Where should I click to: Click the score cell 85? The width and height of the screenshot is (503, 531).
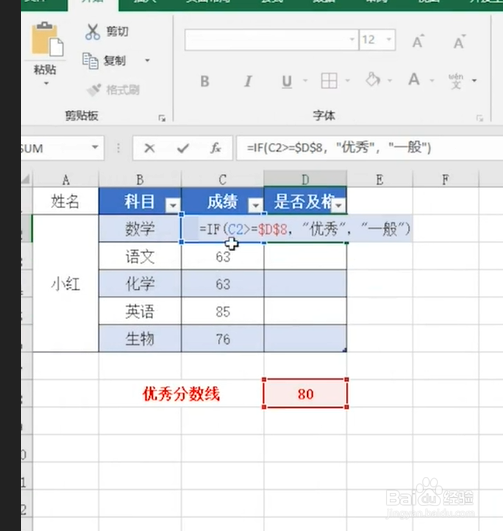pyautogui.click(x=223, y=311)
